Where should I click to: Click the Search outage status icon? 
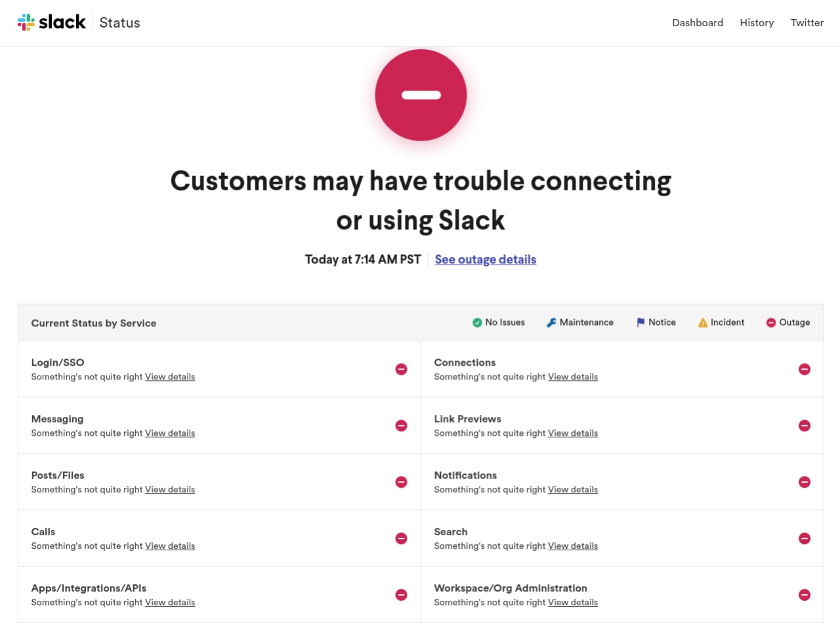805,538
